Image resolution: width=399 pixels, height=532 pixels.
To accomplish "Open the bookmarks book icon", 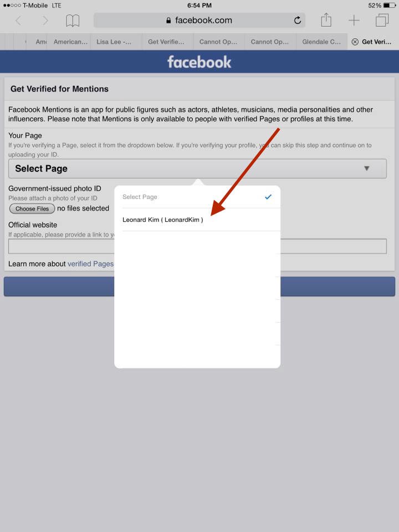I will click(x=73, y=21).
